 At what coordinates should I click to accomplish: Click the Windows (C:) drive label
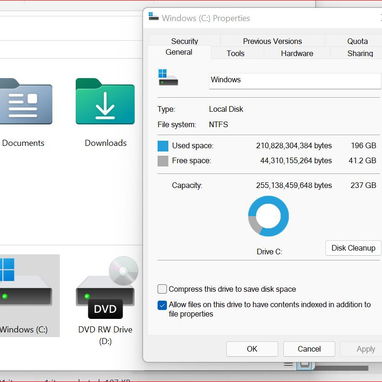[x=24, y=329]
